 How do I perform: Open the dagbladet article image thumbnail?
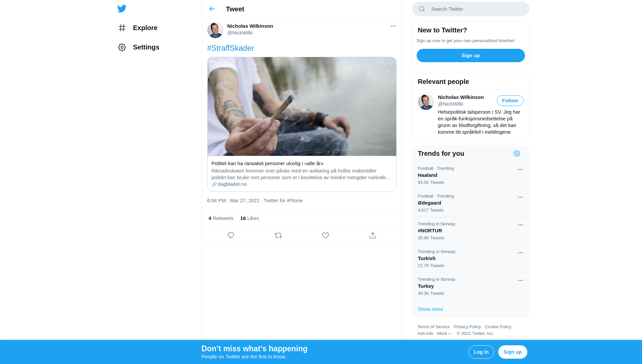click(x=302, y=106)
